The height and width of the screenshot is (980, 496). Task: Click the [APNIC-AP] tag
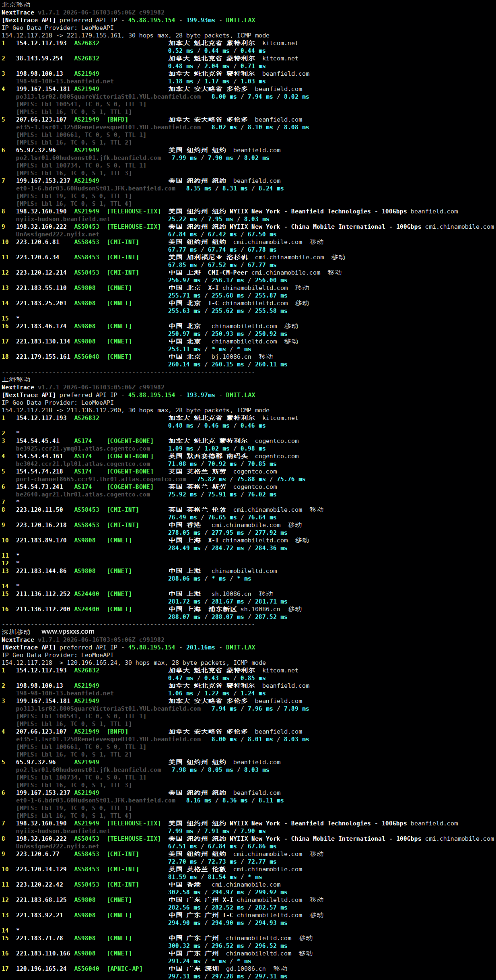point(125,969)
